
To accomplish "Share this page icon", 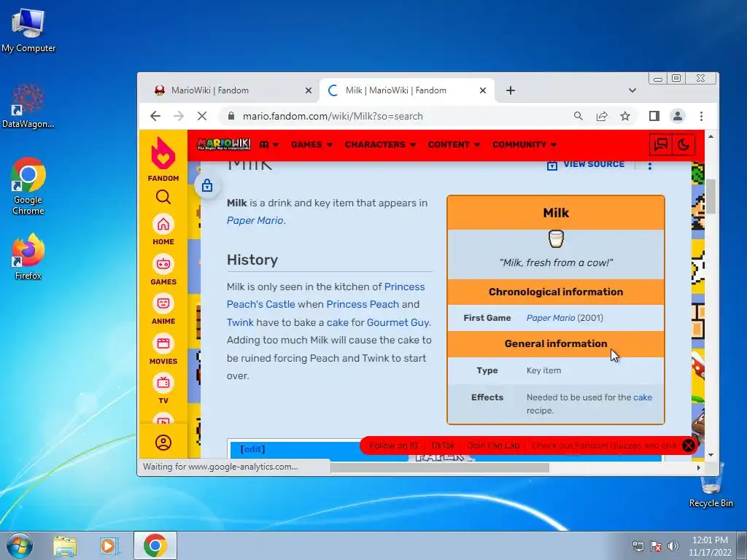I will (602, 116).
